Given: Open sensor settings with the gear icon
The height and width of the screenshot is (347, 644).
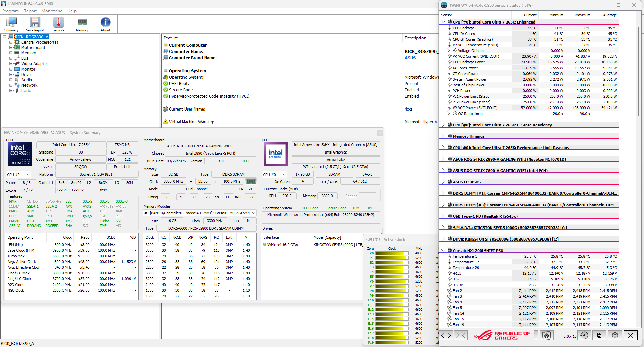Looking at the screenshot, I should [x=615, y=335].
